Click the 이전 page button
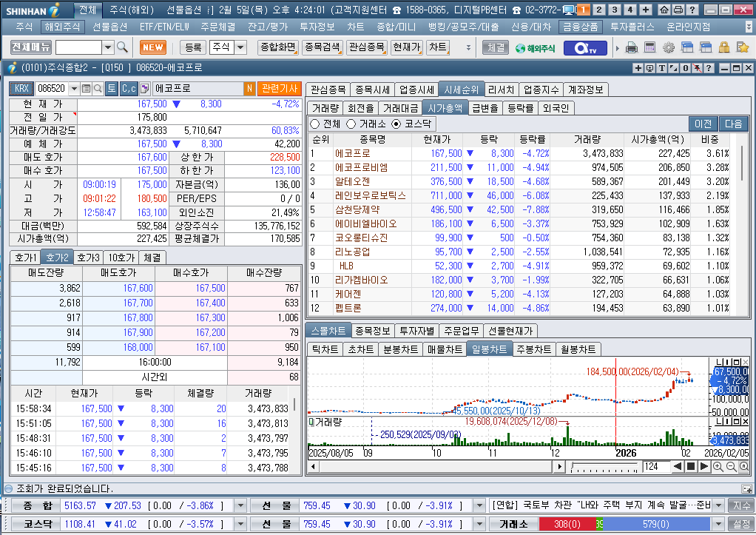756x535 pixels. tap(703, 124)
